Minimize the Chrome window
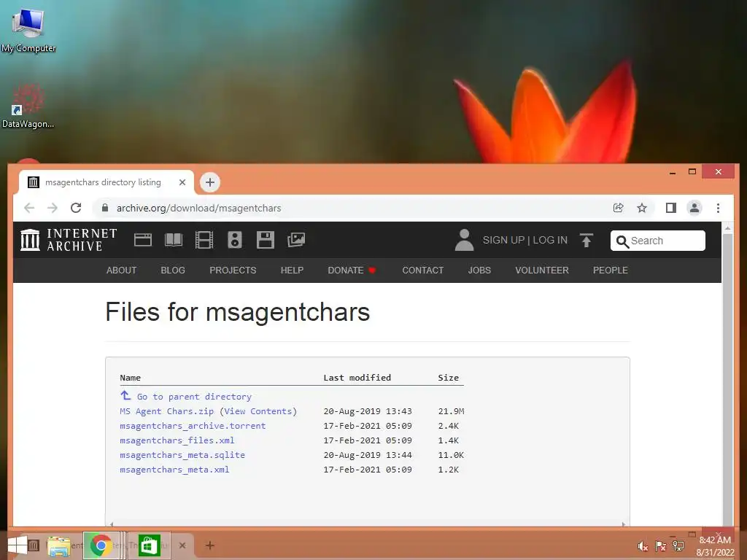 672,172
